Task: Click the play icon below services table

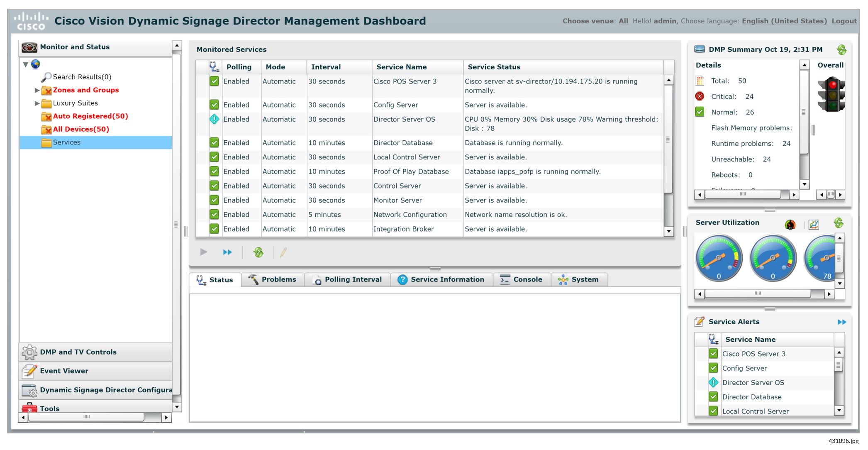Action: point(204,252)
